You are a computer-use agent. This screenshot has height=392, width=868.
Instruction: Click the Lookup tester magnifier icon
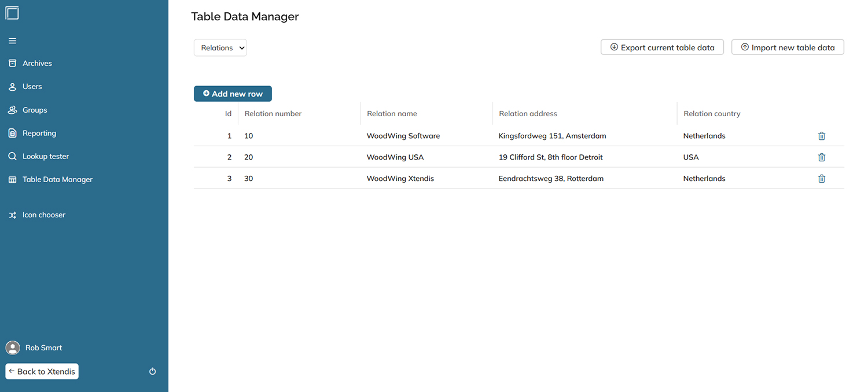(12, 156)
